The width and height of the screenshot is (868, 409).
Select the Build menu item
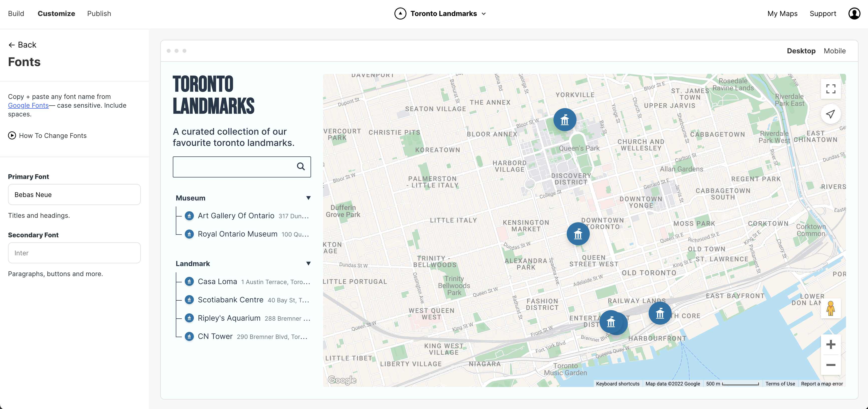tap(16, 14)
